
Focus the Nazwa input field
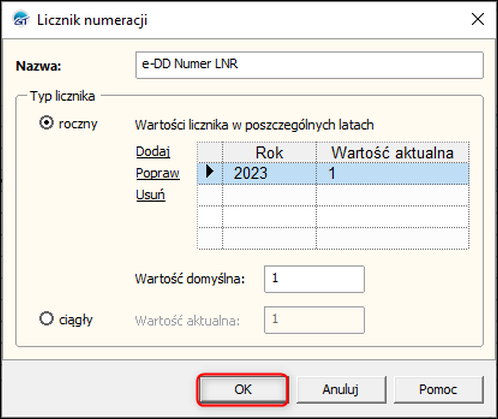(x=309, y=65)
